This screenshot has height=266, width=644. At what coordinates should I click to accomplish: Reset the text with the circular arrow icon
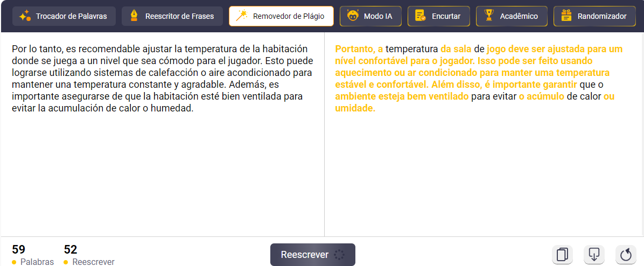[x=626, y=254]
